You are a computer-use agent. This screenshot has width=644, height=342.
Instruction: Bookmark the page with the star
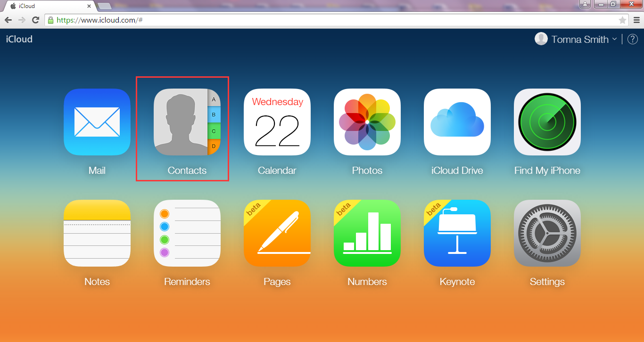(x=623, y=20)
